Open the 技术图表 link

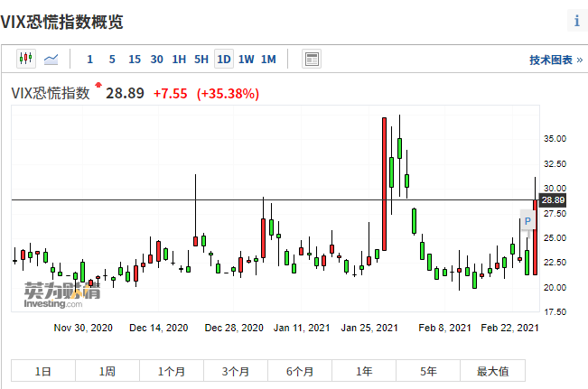click(x=554, y=60)
